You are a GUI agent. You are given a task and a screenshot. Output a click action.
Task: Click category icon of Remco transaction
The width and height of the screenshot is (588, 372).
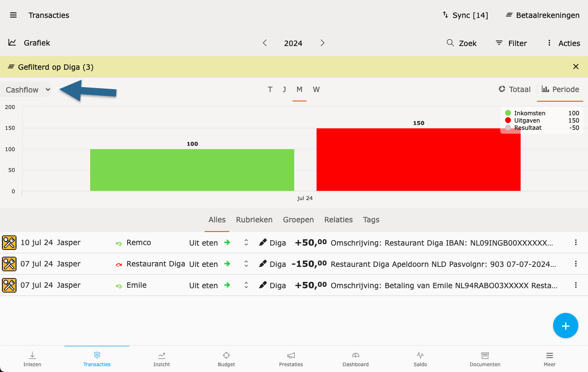pyautogui.click(x=9, y=243)
